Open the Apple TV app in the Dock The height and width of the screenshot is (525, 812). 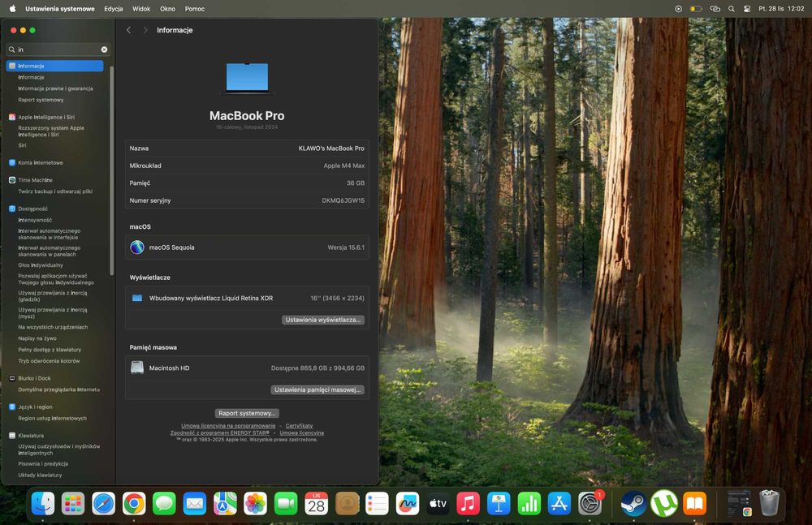pos(438,503)
